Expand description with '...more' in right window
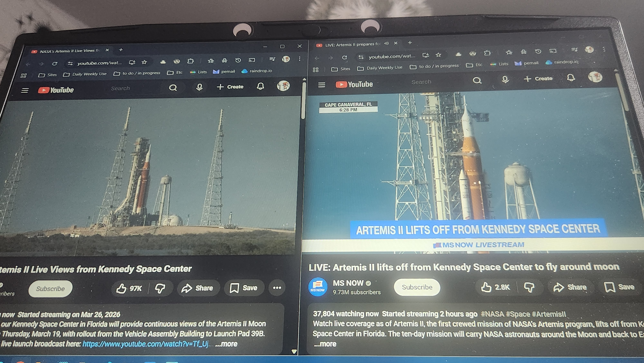The image size is (644, 363). [x=325, y=344]
